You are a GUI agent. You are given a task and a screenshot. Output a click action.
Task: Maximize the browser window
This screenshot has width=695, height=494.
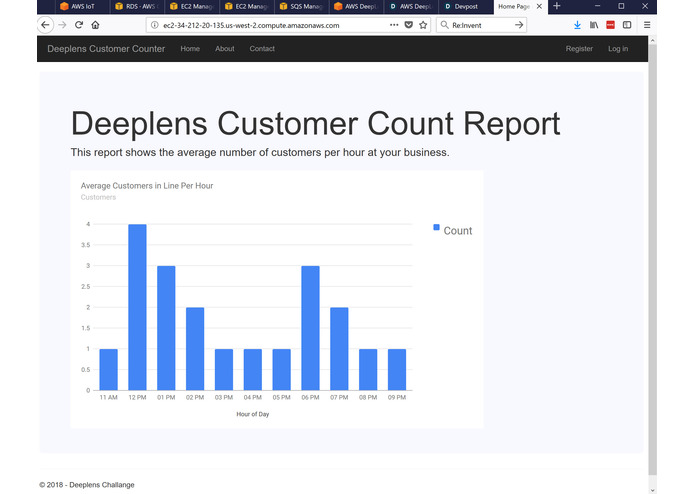coord(621,6)
